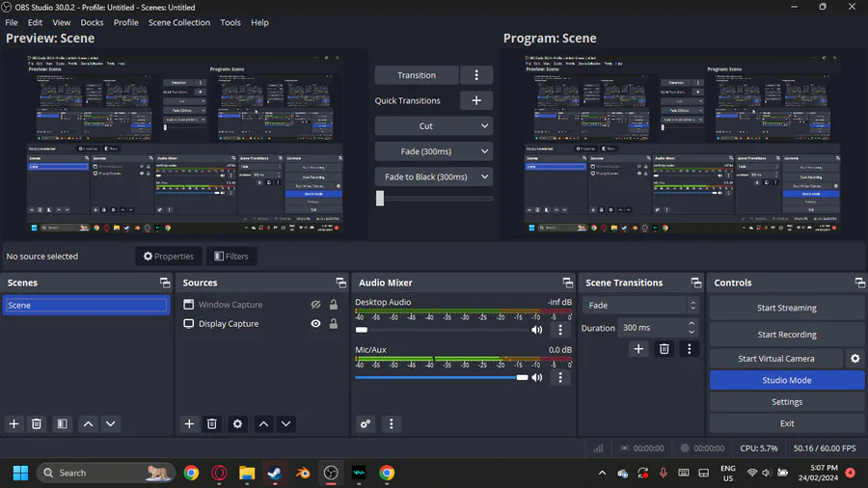Undock the Scene Transitions float icon
The height and width of the screenshot is (488, 868).
(696, 283)
